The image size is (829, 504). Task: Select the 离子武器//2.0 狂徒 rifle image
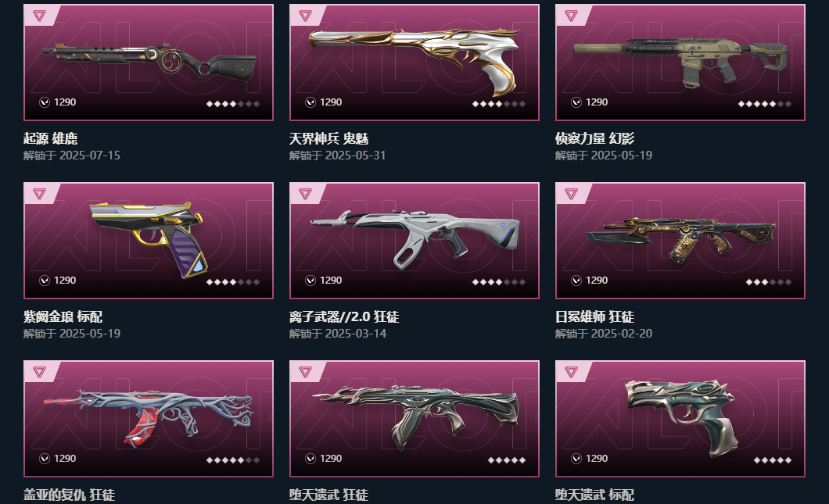pos(414,239)
